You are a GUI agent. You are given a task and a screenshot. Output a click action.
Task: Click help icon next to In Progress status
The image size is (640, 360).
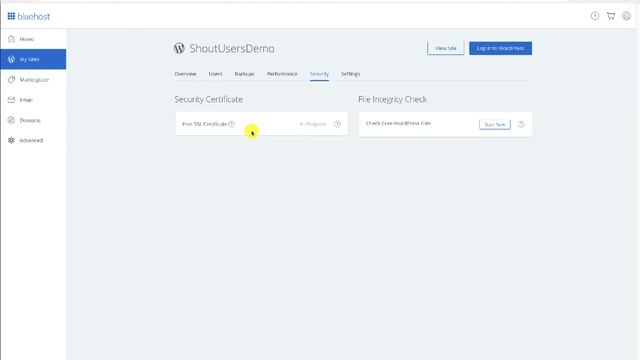tap(337, 124)
